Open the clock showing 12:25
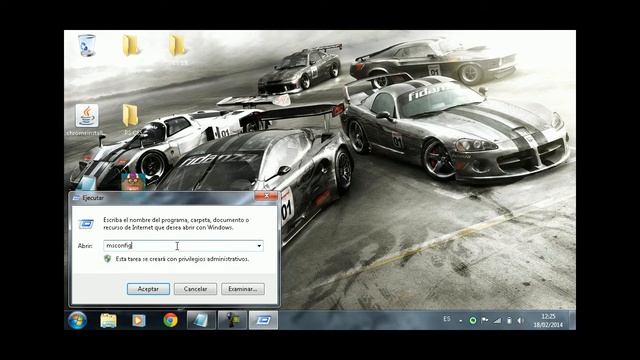The height and width of the screenshot is (360, 640). click(548, 321)
